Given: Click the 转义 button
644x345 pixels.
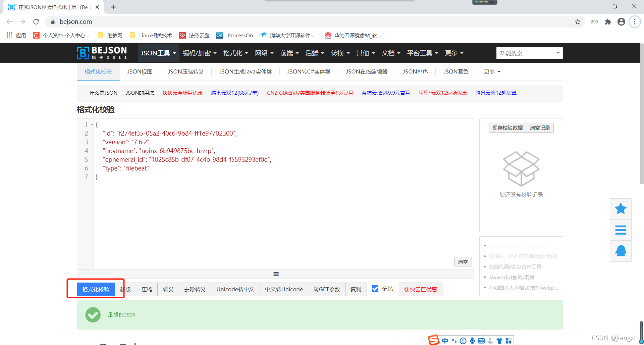Looking at the screenshot, I should (x=168, y=289).
